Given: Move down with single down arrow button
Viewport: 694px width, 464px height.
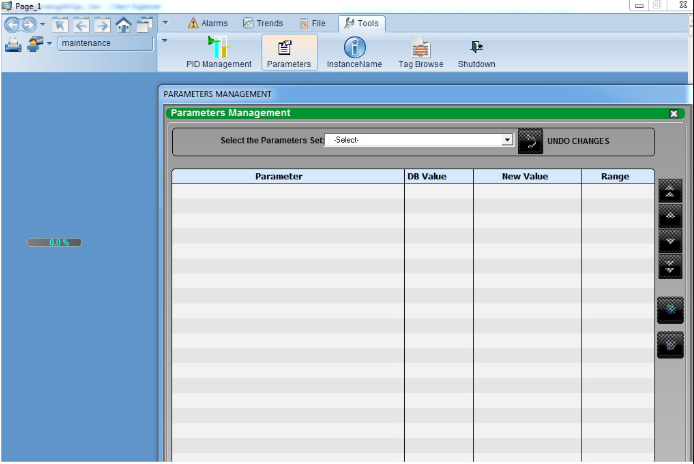Looking at the screenshot, I should [x=670, y=241].
